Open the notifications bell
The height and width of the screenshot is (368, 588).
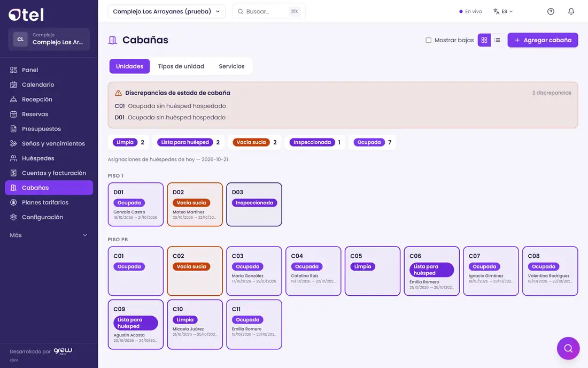(x=571, y=11)
